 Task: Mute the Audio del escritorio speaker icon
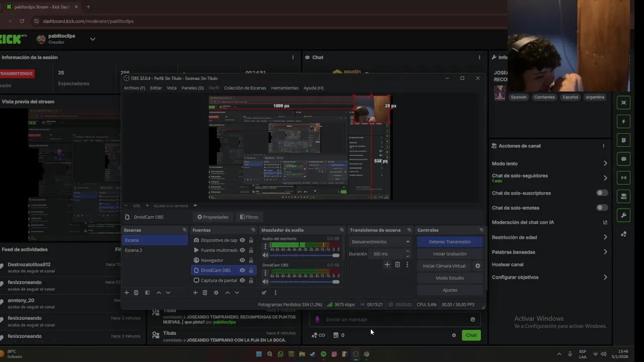[266, 255]
